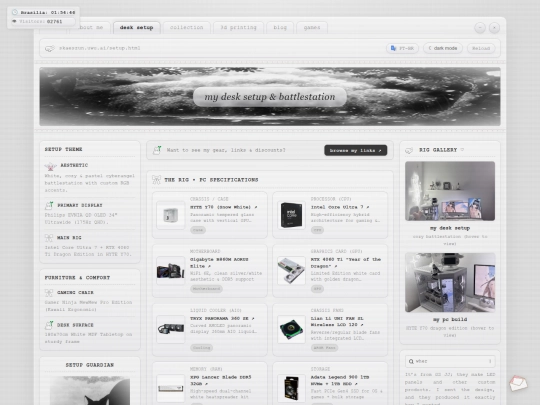540x405 pixels.
Task: Click the FURNITURE & COMFORT heading
Action: (x=77, y=277)
